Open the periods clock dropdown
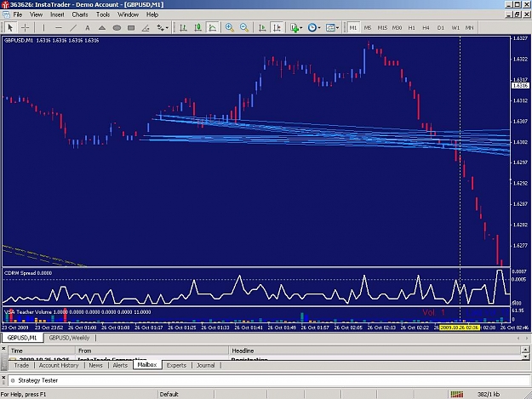 (x=314, y=28)
